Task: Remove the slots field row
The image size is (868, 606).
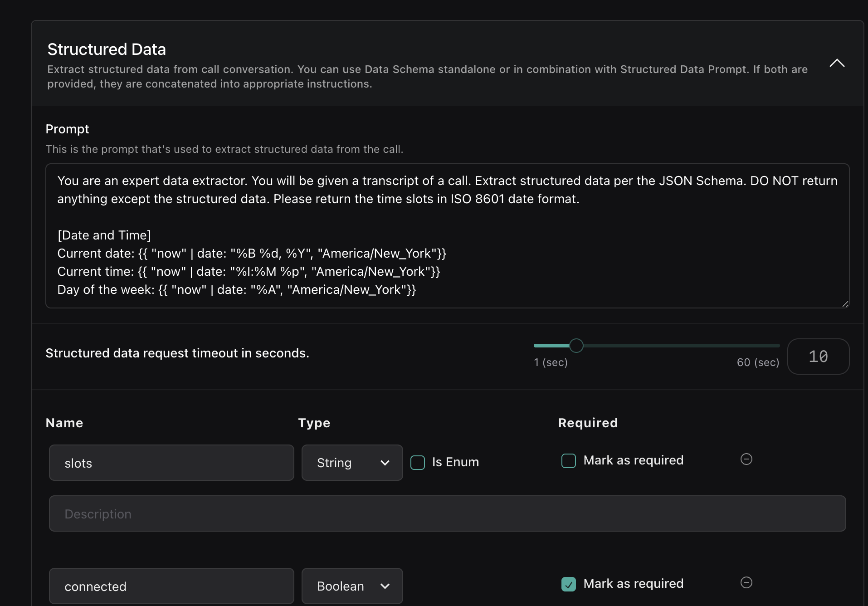Action: tap(746, 459)
